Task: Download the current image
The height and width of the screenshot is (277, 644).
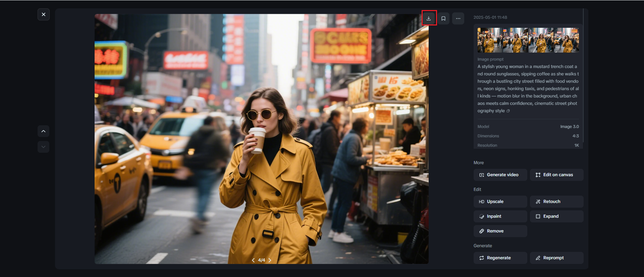Action: (x=429, y=18)
